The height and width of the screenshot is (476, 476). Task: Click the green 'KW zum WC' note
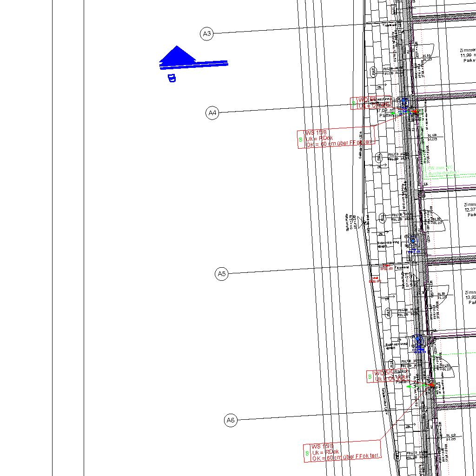[x=439, y=171]
